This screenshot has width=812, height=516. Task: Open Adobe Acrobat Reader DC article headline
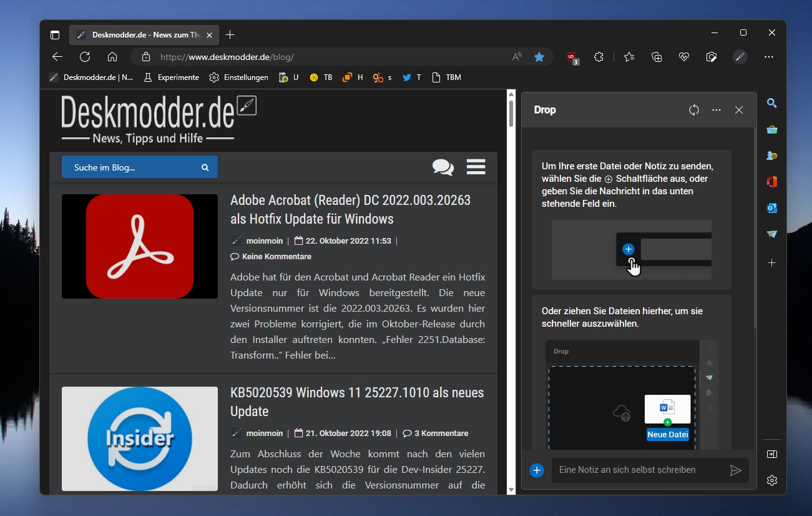coord(350,209)
